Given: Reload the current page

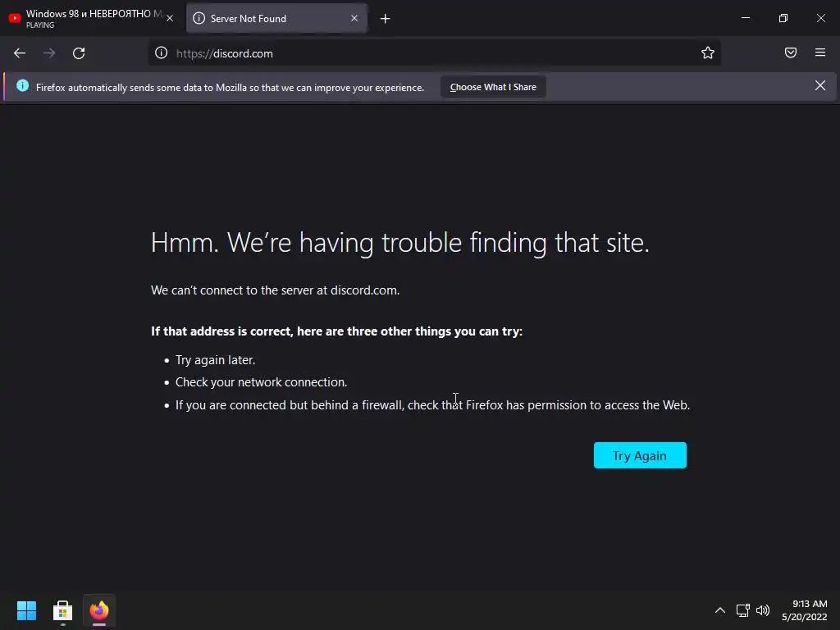Looking at the screenshot, I should click(79, 53).
